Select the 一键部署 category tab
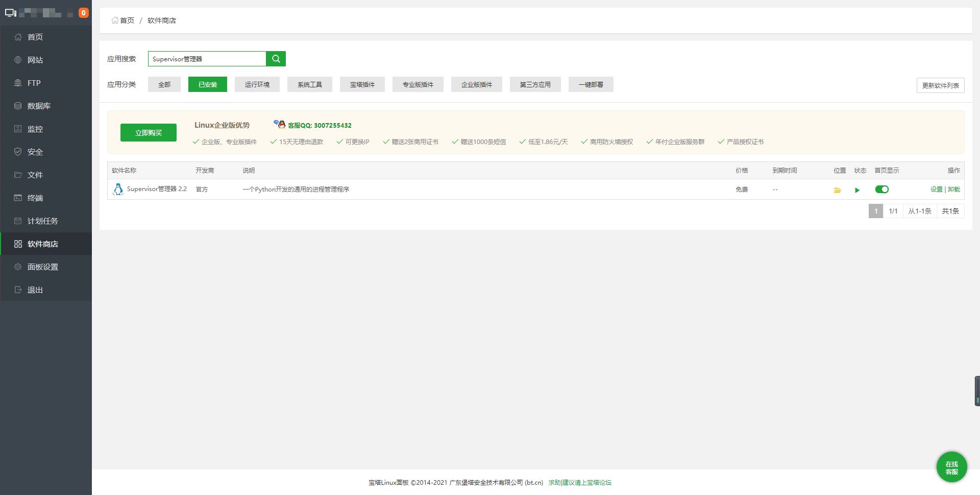The width and height of the screenshot is (980, 495). pos(591,84)
